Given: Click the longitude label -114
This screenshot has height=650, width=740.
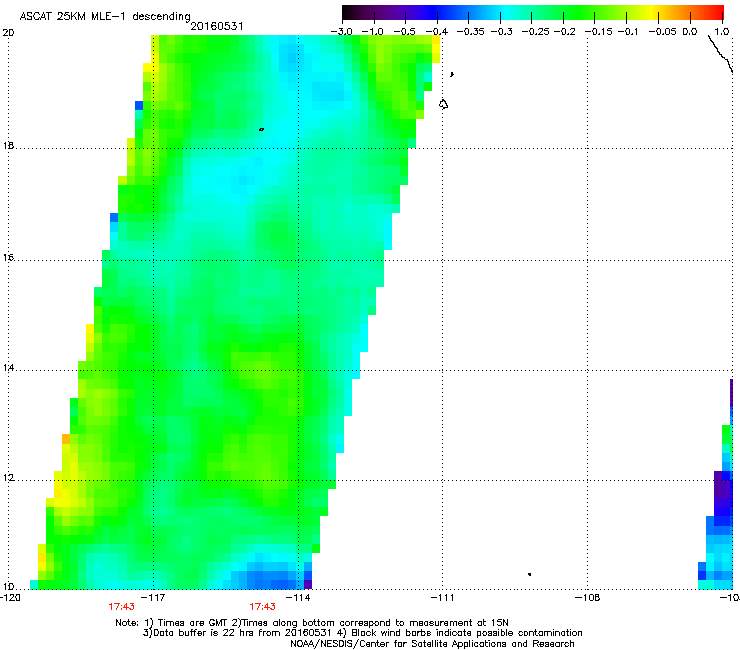Looking at the screenshot, I should 299,598.
